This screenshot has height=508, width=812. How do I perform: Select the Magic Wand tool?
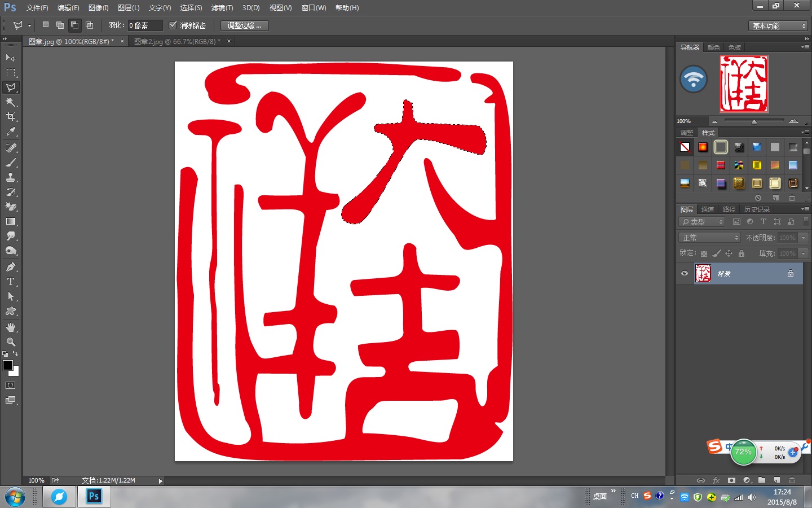coord(11,102)
